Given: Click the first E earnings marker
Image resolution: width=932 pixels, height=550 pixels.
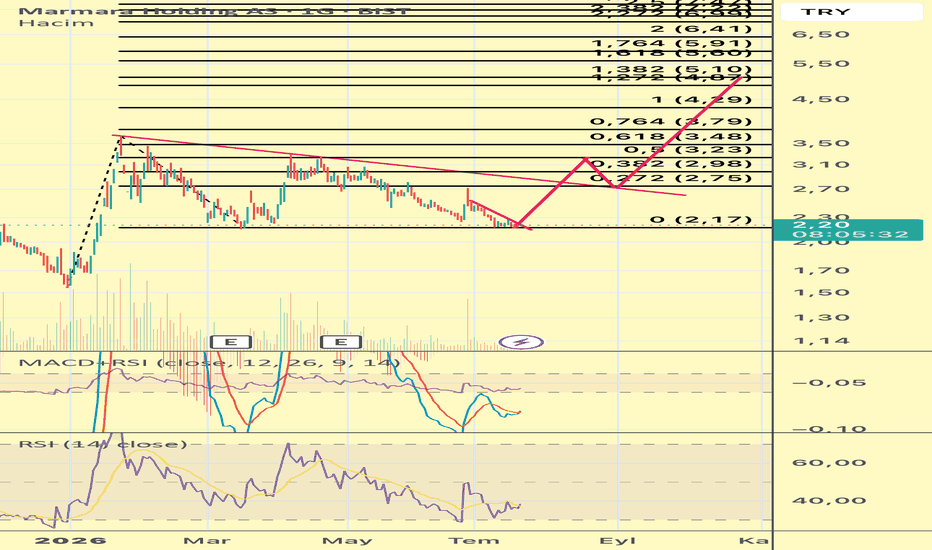Looking at the screenshot, I should click(231, 342).
